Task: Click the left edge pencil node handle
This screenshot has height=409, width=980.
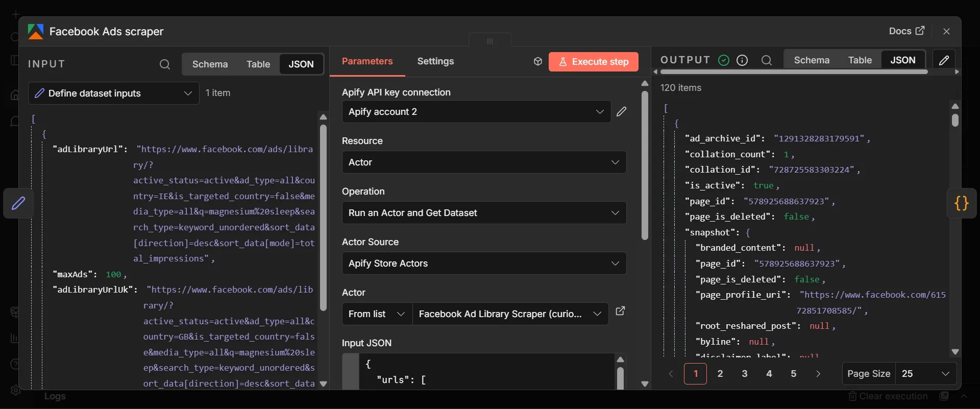Action: [x=18, y=203]
